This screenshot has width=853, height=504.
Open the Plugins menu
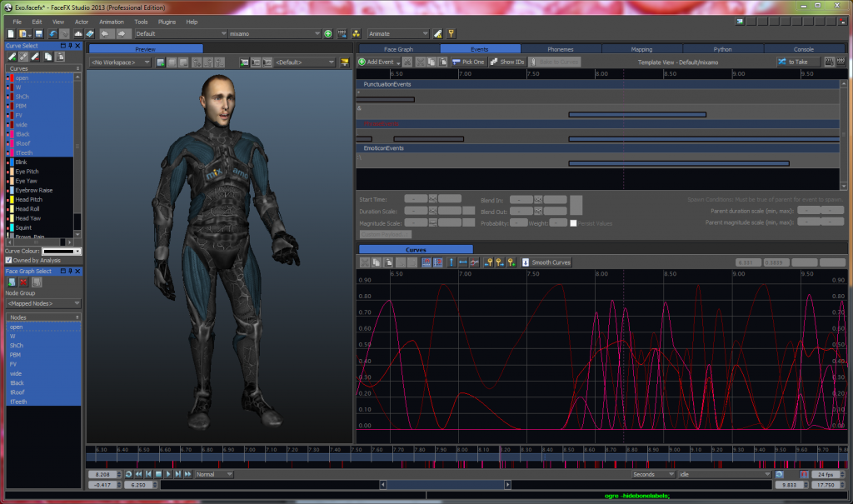[x=167, y=21]
